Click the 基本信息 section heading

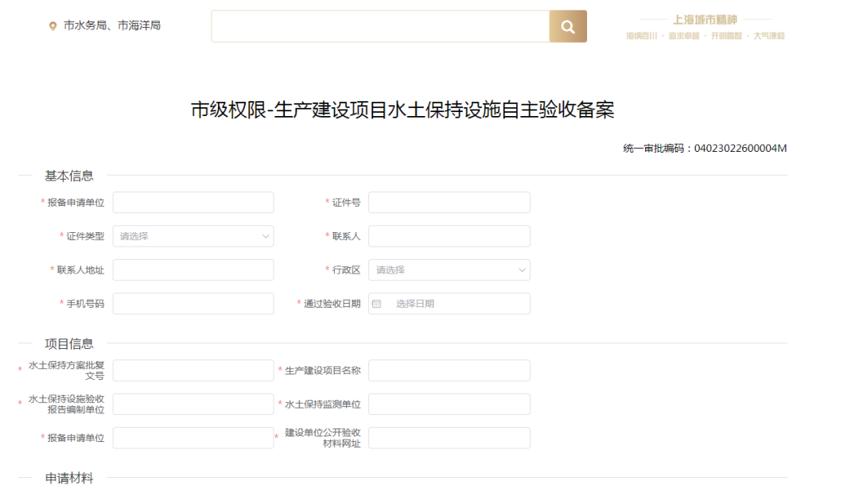click(69, 176)
